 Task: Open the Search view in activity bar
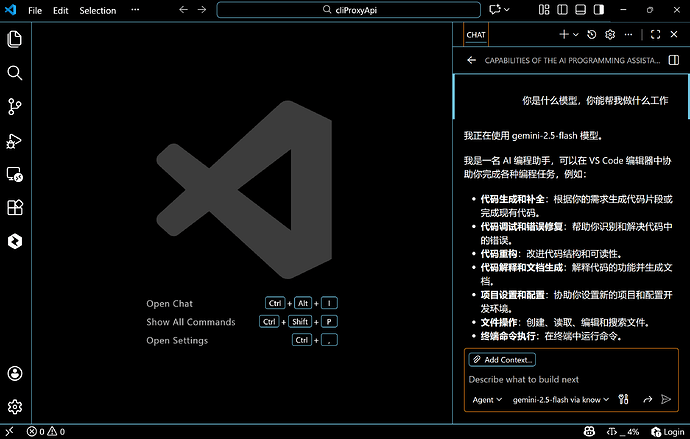tap(15, 73)
